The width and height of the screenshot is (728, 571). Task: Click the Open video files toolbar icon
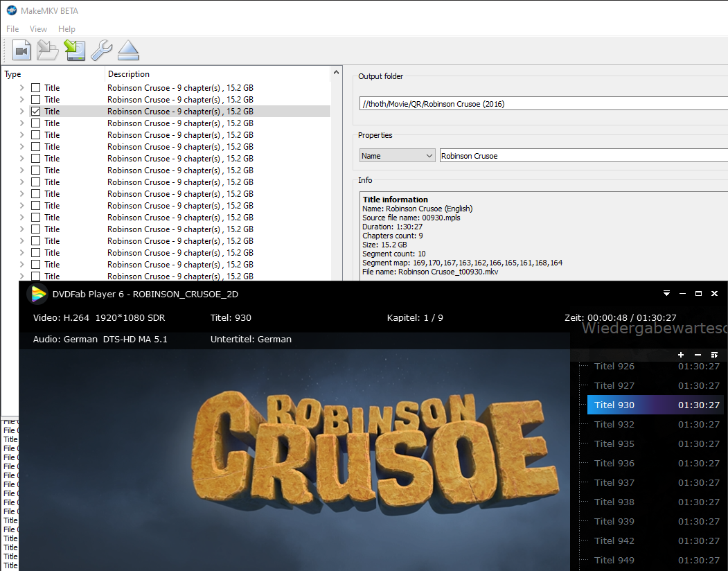coord(22,51)
